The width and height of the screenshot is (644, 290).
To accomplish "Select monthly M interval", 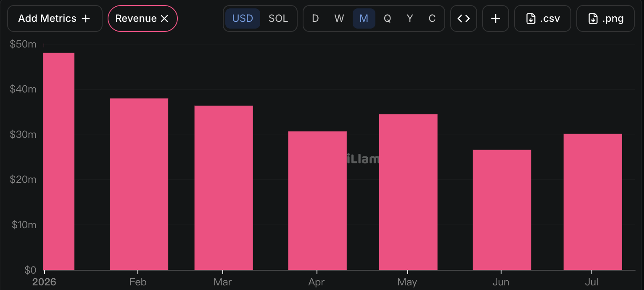I will [x=364, y=18].
